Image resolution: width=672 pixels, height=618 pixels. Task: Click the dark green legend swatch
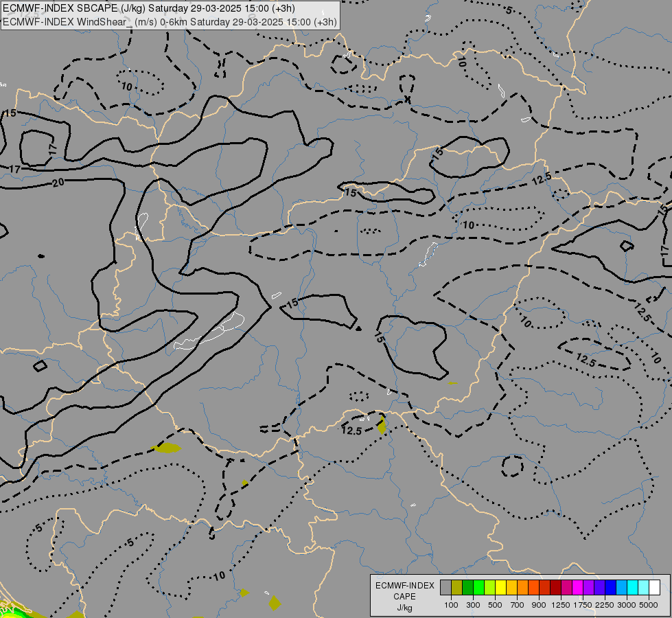(x=467, y=588)
